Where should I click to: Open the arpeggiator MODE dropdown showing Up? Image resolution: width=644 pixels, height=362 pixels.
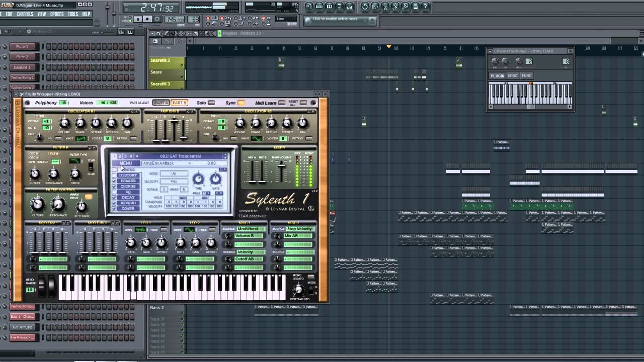pyautogui.click(x=174, y=173)
